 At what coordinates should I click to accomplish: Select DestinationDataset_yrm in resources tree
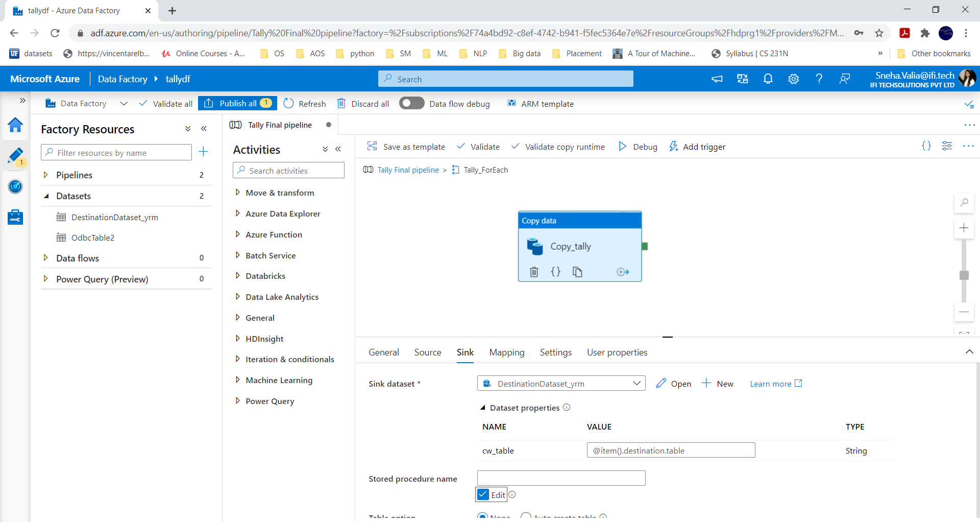tap(114, 217)
